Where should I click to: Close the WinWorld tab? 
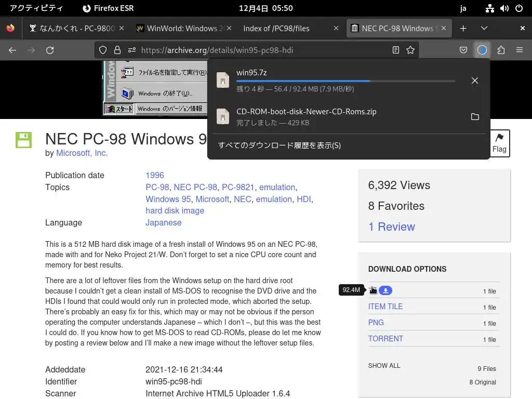pyautogui.click(x=229, y=29)
